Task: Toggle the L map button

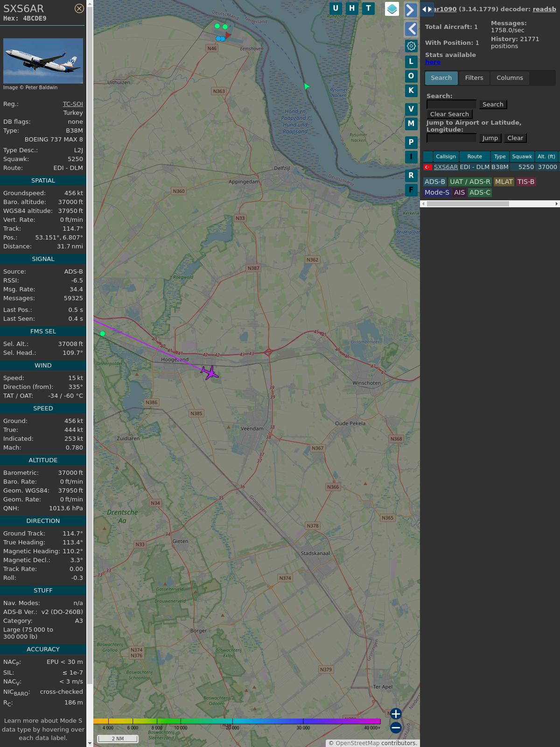Action: coord(411,62)
